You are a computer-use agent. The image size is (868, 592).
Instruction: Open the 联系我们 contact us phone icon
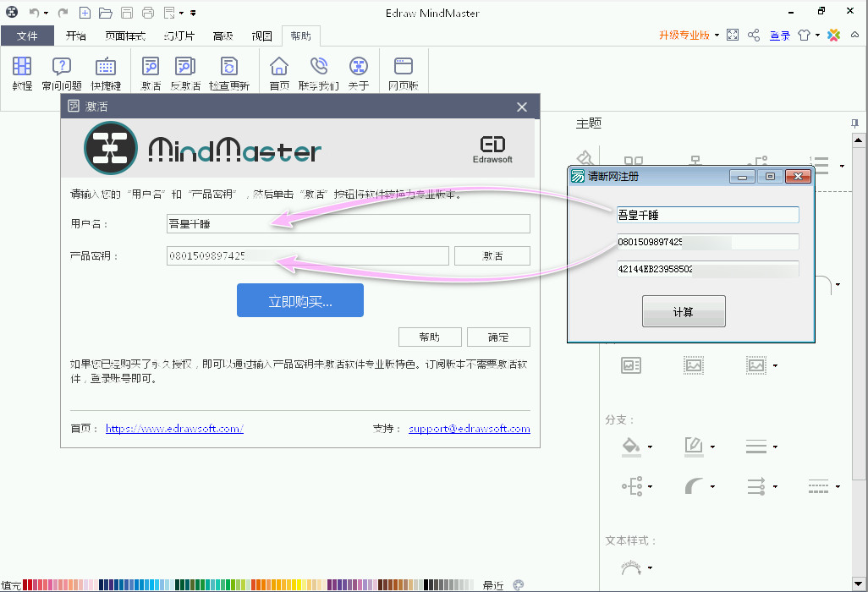(318, 68)
